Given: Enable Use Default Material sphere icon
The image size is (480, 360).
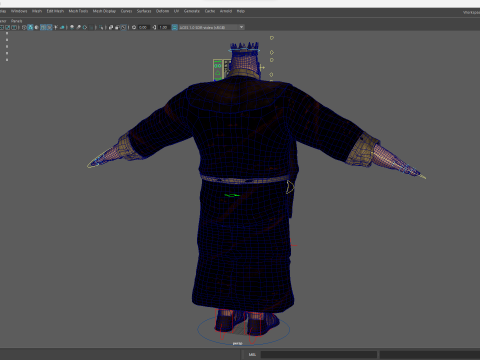Looking at the screenshot, I should point(36,27).
